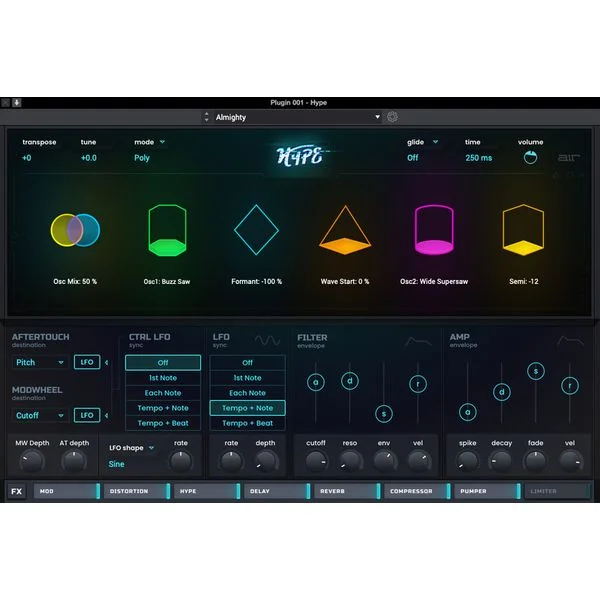The image size is (600, 600).
Task: Open the Modwheel Cutoff destination dropdown
Action: pos(40,415)
